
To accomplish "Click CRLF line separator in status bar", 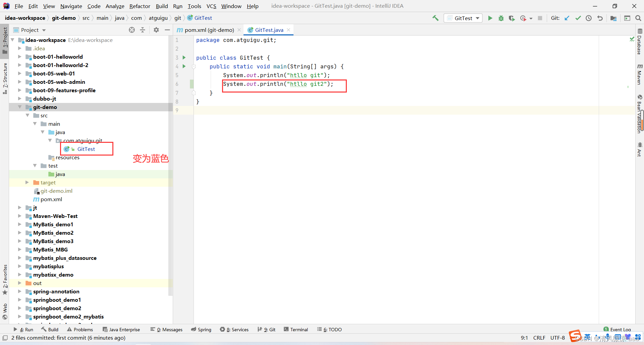I will click(539, 338).
